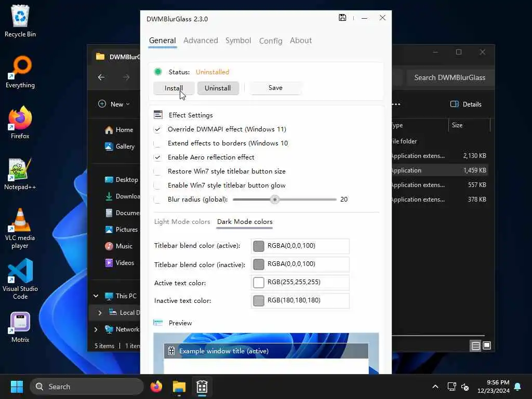Switch to the General tab
Viewport: 532px width, 399px height.
pyautogui.click(x=163, y=41)
